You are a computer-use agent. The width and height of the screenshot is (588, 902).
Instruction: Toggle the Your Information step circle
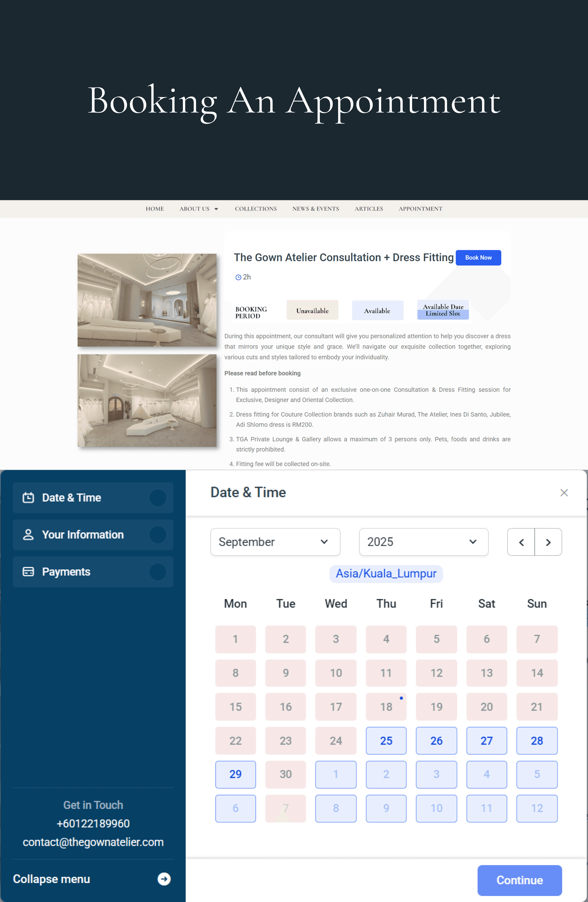click(x=158, y=535)
